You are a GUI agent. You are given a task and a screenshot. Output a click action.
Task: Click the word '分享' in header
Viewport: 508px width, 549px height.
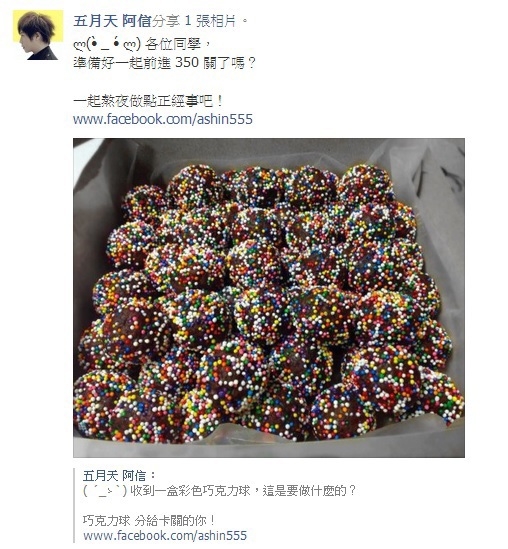[x=166, y=21]
